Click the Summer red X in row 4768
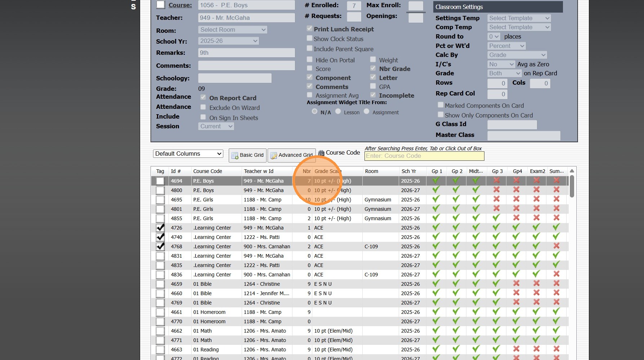The width and height of the screenshot is (644, 360). (x=556, y=246)
